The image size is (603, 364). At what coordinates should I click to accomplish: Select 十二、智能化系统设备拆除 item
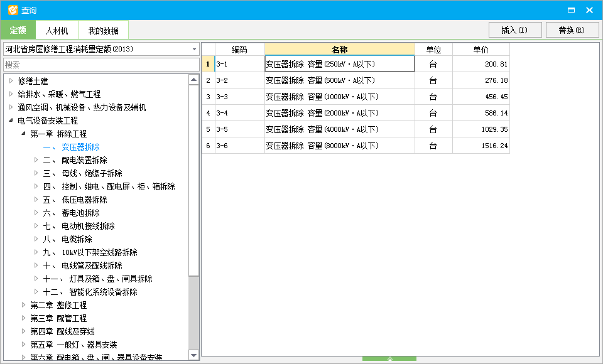(x=90, y=292)
